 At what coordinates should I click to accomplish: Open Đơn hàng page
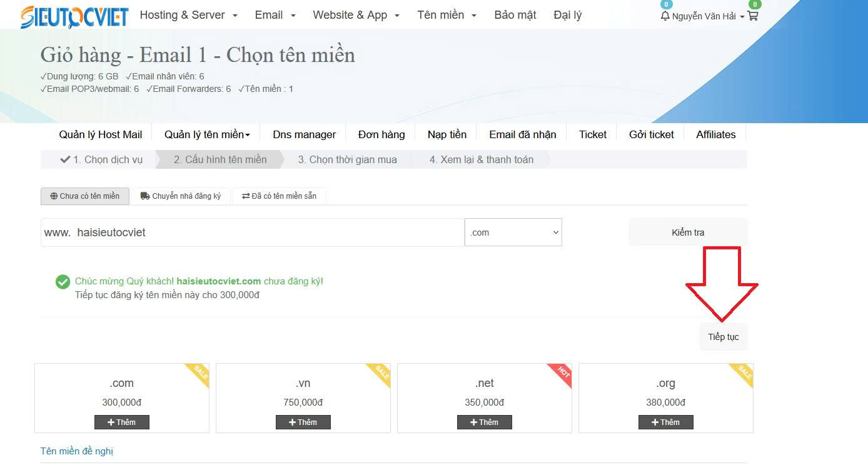[x=381, y=134]
